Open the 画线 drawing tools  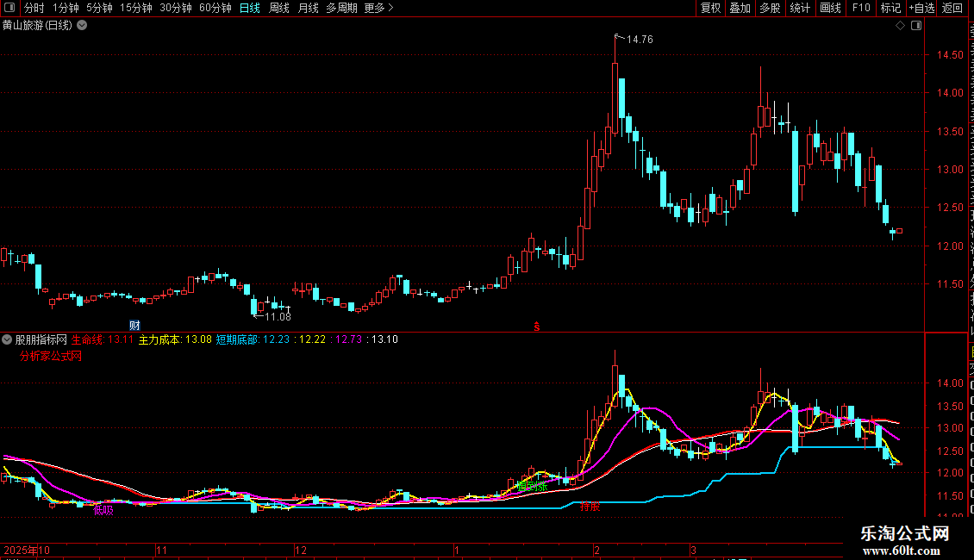coord(831,8)
